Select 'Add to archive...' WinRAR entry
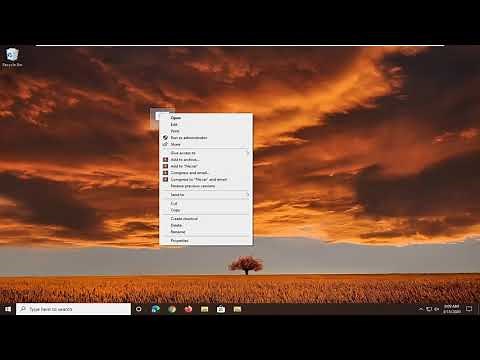Screen dimensions: 480x360 point(206,160)
